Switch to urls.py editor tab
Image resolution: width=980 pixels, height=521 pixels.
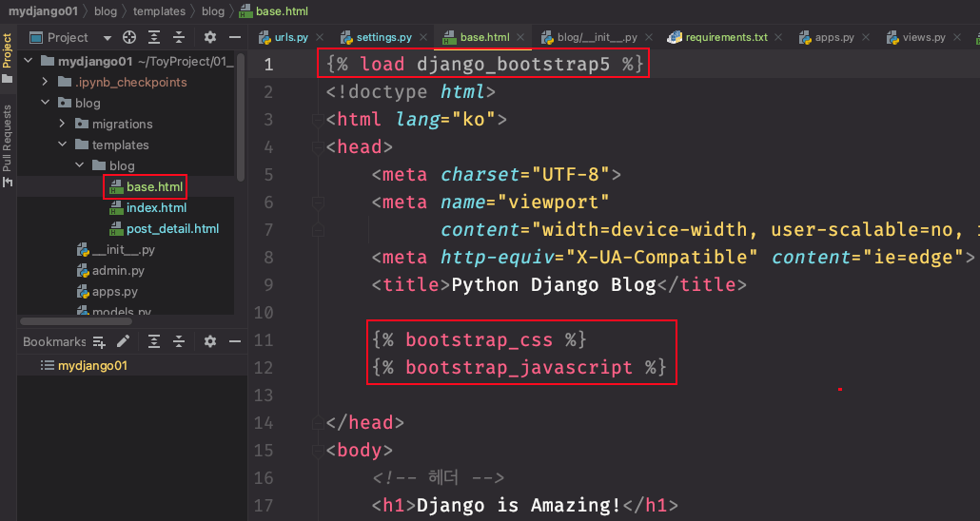(x=290, y=37)
